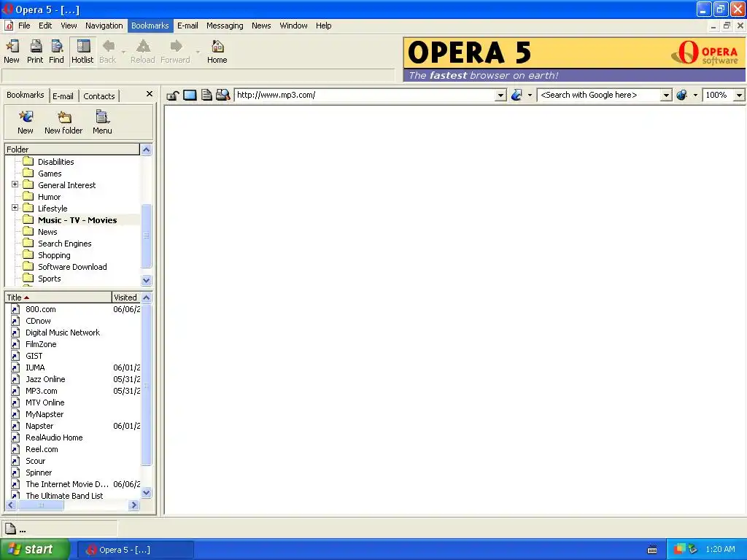This screenshot has height=560, width=747.
Task: Sort bookmarks by Visited column header
Action: 125,297
